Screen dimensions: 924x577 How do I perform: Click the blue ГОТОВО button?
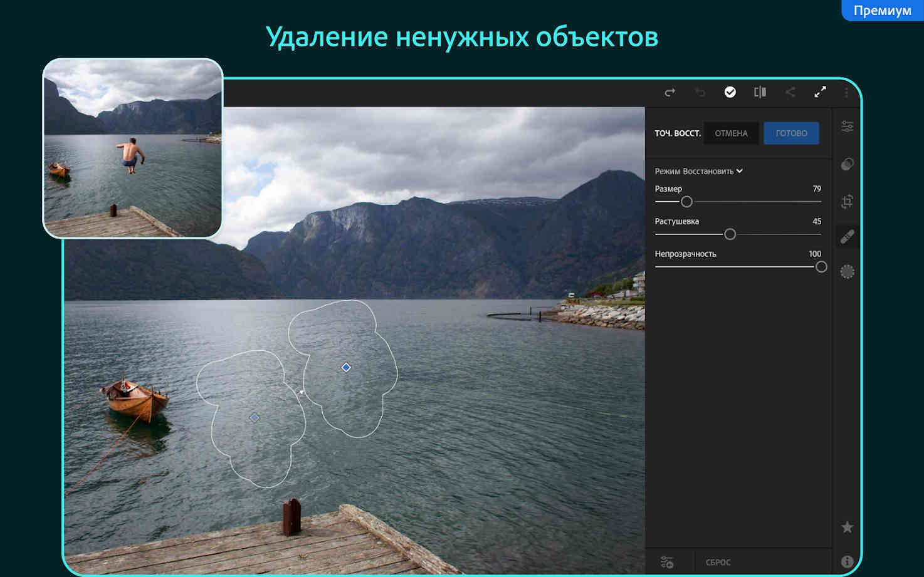click(x=791, y=133)
